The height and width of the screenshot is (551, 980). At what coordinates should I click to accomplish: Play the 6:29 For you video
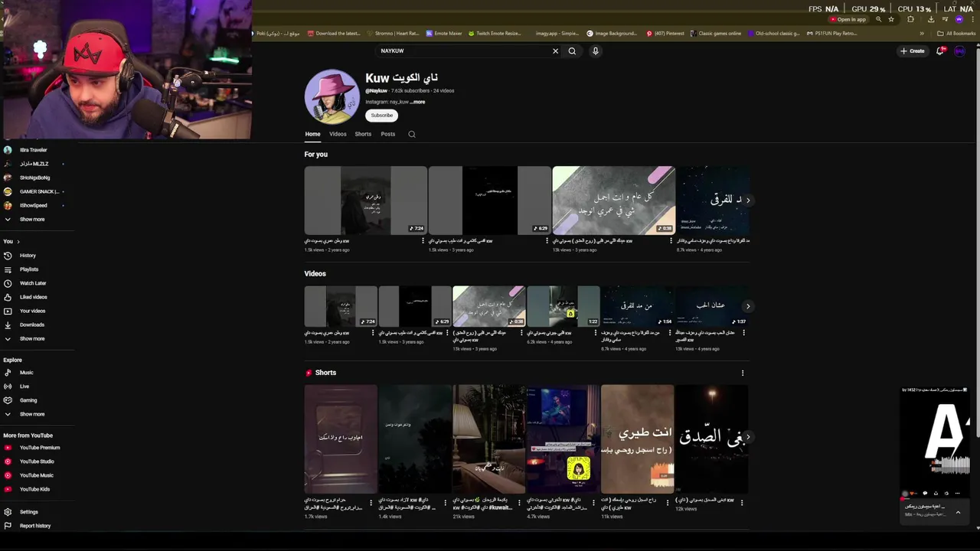490,201
